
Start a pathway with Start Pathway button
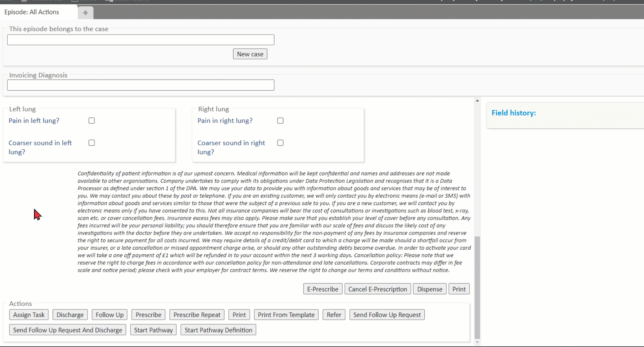click(x=153, y=330)
